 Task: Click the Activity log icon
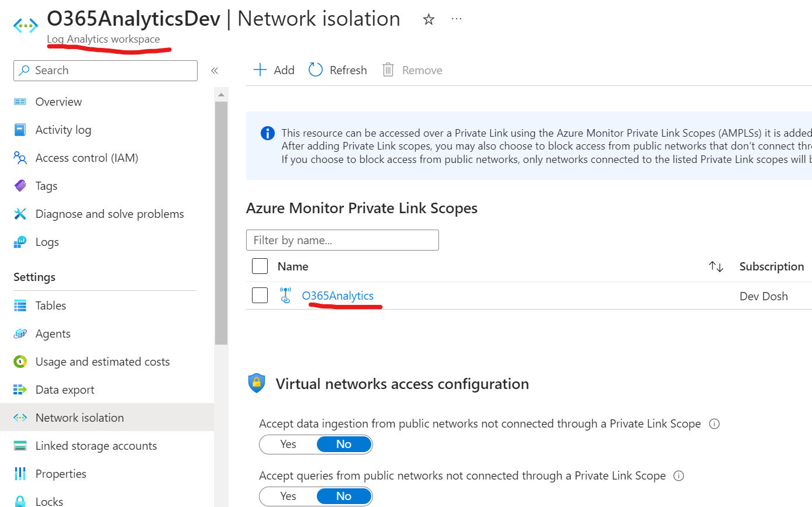click(20, 130)
